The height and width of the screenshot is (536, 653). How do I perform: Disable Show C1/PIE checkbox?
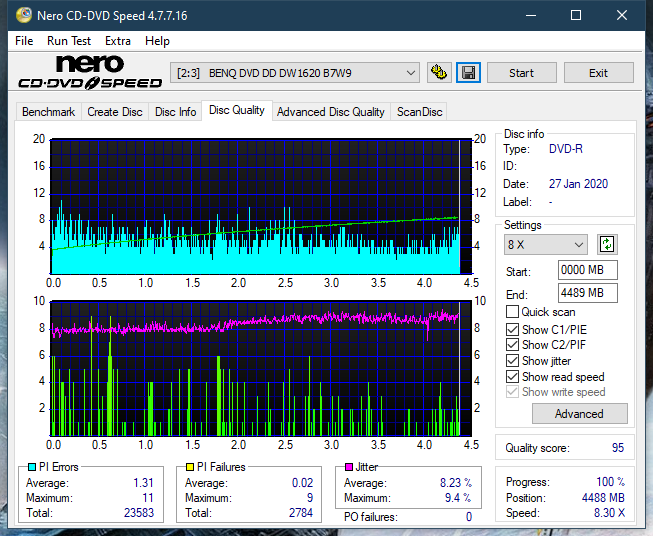(x=512, y=329)
